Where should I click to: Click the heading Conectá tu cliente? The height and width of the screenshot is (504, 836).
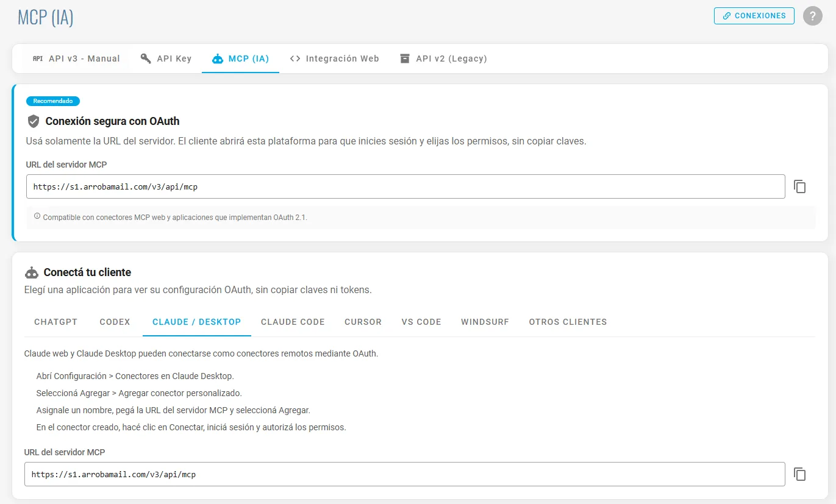coord(87,272)
